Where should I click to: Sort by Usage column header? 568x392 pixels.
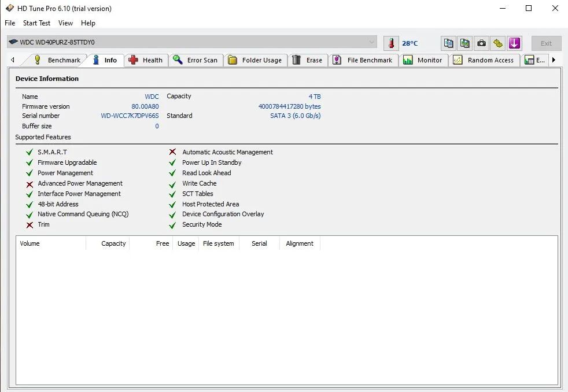coord(186,243)
